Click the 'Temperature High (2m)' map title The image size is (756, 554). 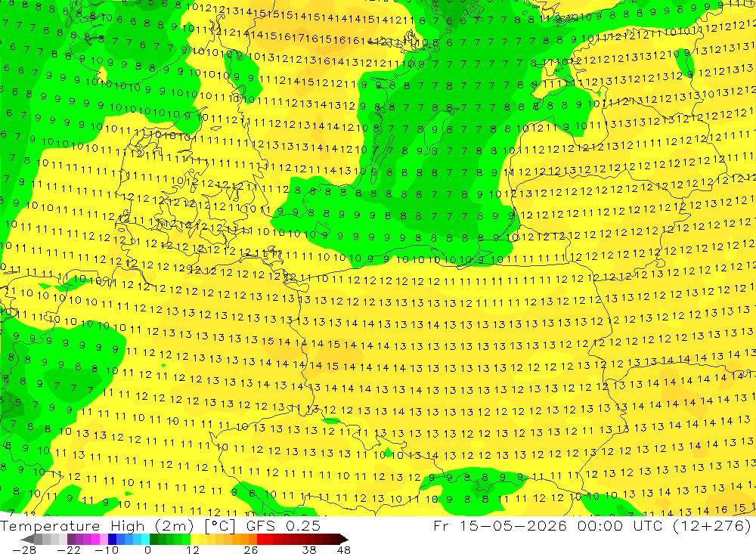[x=97, y=526]
